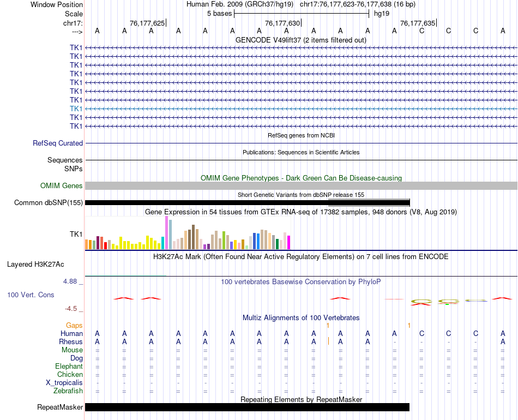Viewport: 518px width, 420px height.
Task: Click the SNPs track label
Action: (74, 169)
